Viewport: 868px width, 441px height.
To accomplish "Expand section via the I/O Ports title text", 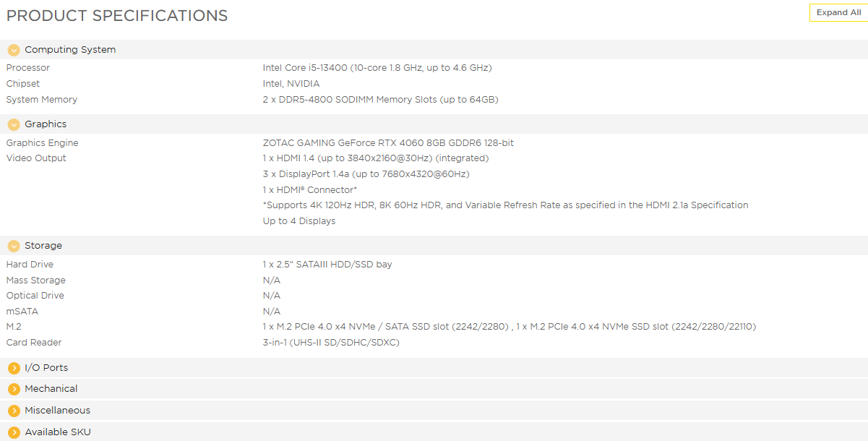I will [46, 368].
